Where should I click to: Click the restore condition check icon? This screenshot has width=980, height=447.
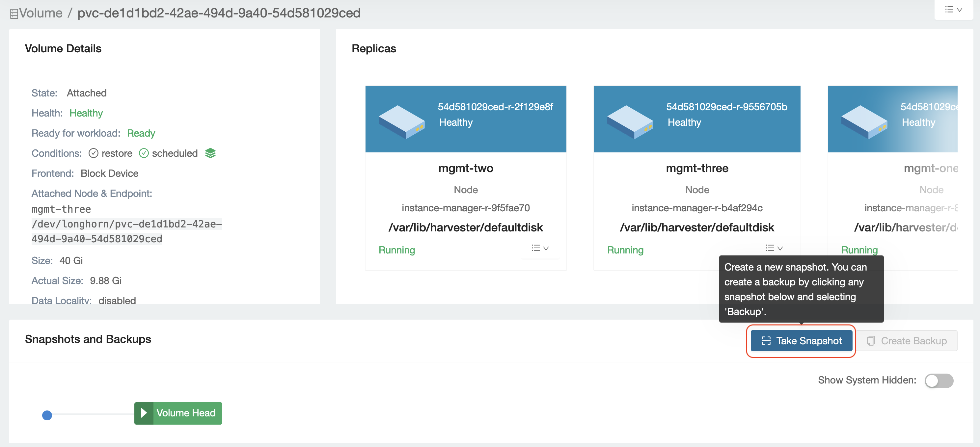(93, 153)
